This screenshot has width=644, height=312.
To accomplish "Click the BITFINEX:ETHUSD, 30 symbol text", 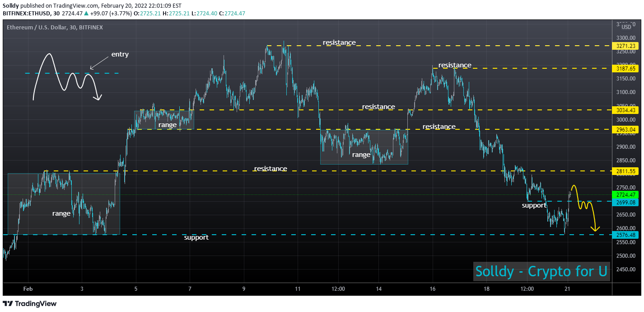I will click(31, 14).
